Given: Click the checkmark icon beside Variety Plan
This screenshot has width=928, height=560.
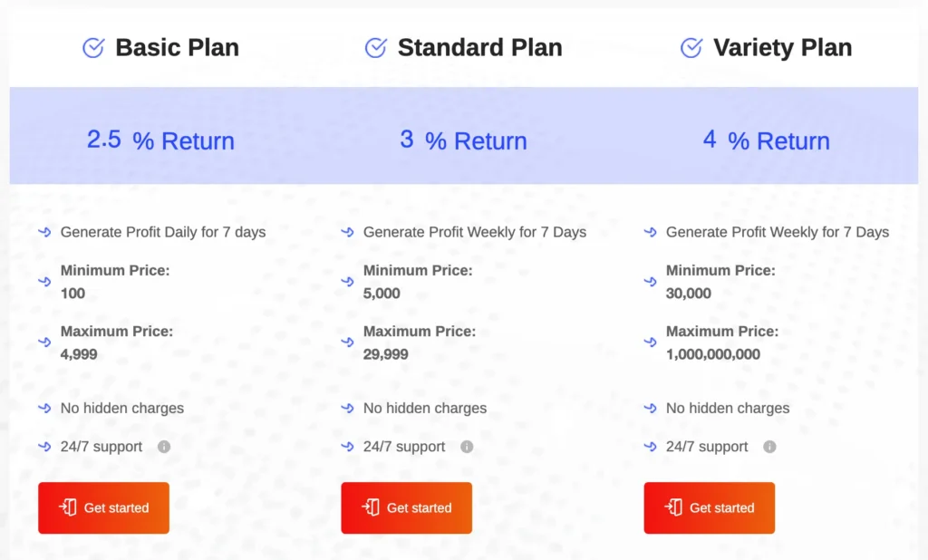Looking at the screenshot, I should 691,48.
